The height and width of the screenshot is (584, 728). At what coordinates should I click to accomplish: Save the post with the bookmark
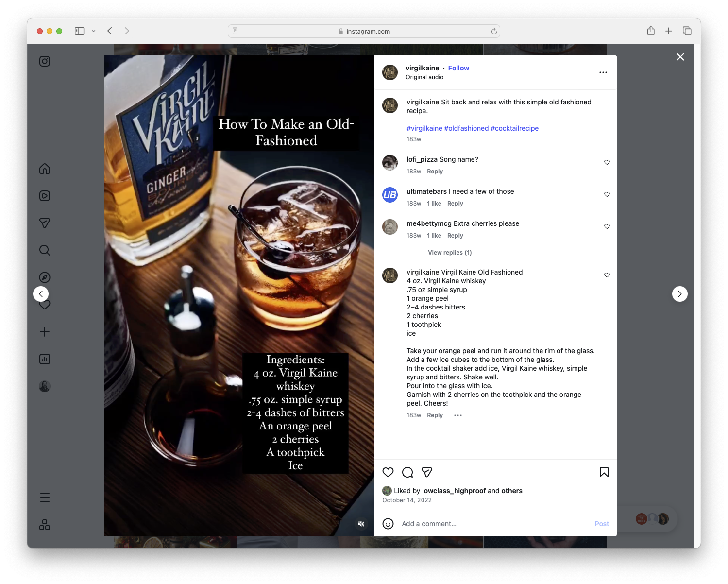coord(604,472)
